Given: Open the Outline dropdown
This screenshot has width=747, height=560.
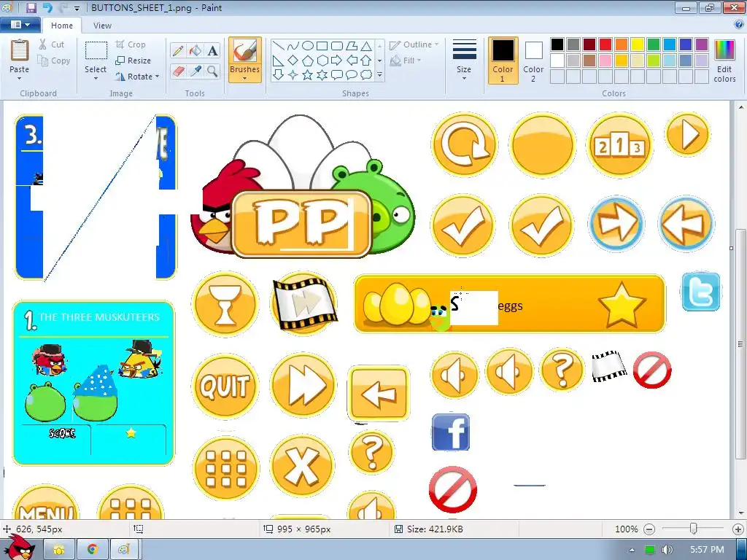Looking at the screenshot, I should (x=414, y=44).
